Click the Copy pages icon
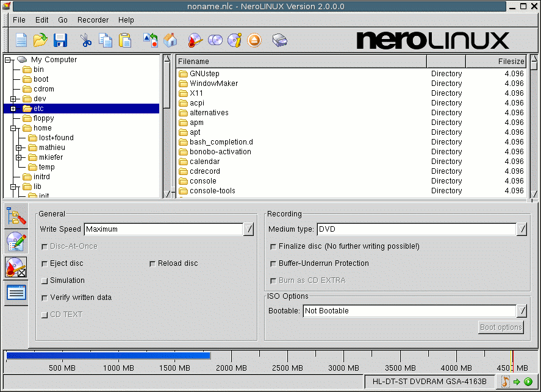The width and height of the screenshot is (541, 392). pyautogui.click(x=106, y=40)
